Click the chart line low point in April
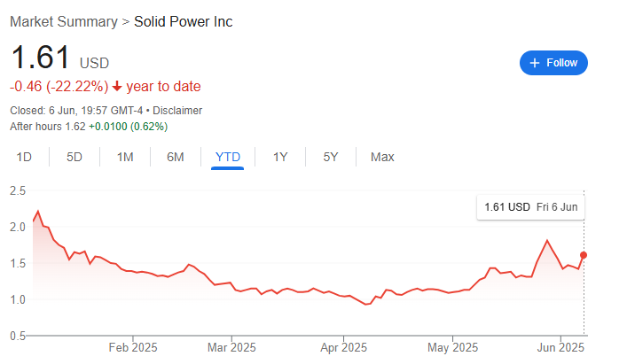627x364 pixels. pos(366,304)
